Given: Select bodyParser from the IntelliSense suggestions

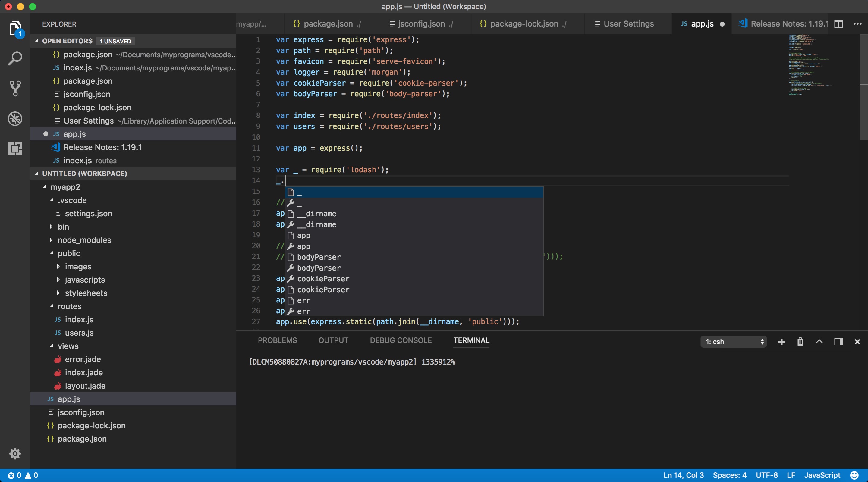Looking at the screenshot, I should [319, 257].
